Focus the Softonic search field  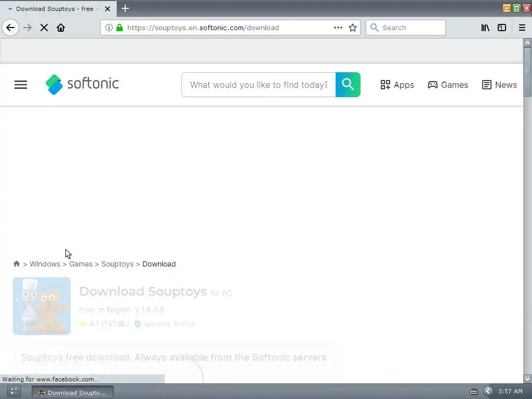coord(259,85)
